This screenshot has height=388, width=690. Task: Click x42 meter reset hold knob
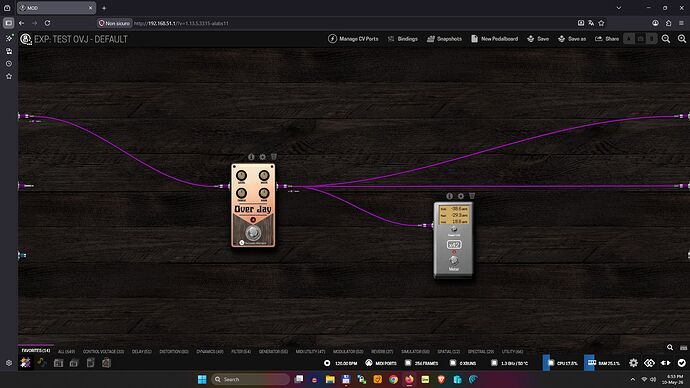454,230
